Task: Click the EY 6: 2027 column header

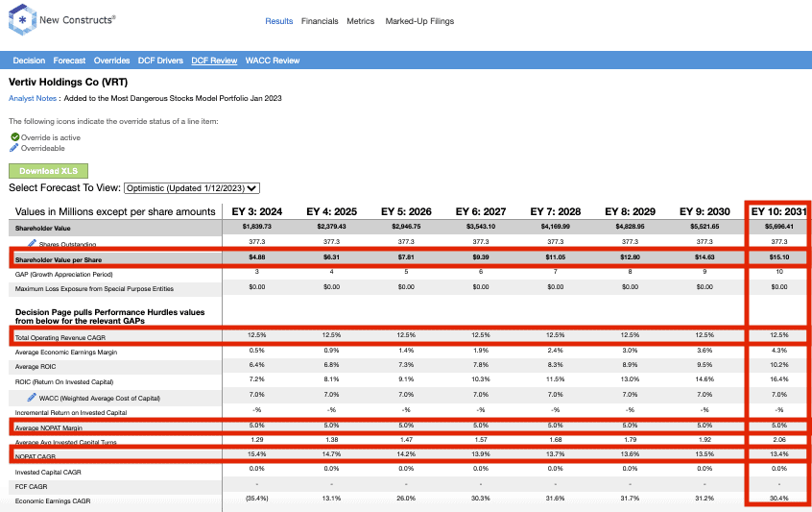Action: [481, 211]
